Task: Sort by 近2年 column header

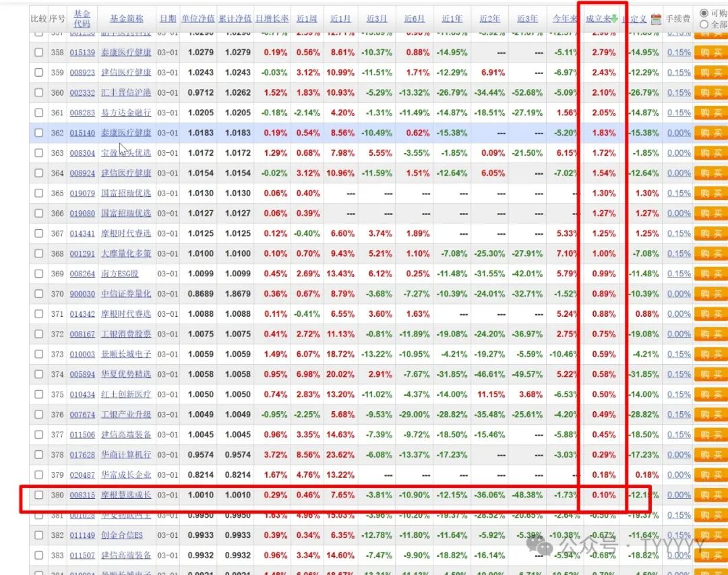Action: (x=490, y=19)
